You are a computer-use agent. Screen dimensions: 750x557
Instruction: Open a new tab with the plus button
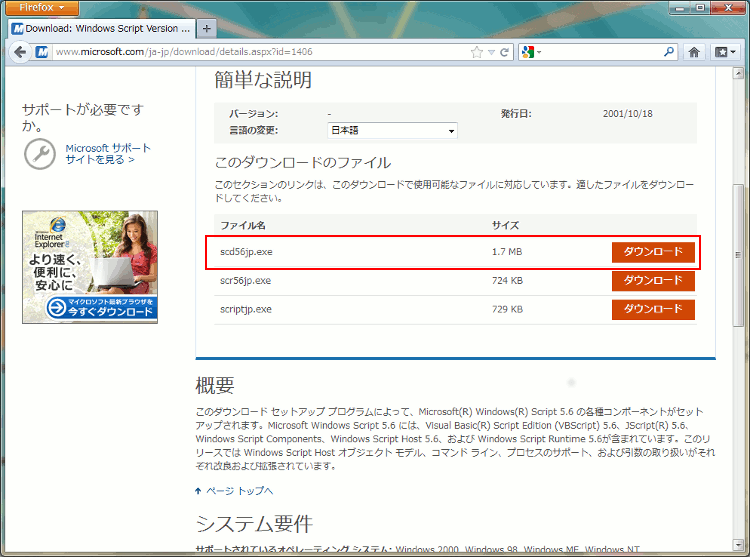pyautogui.click(x=207, y=28)
